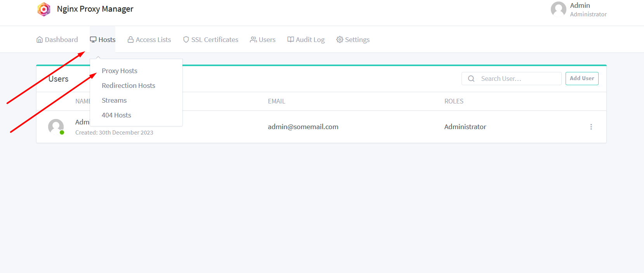Screen dimensions: 644x273
Task: Switch to the Users tab
Action: (x=263, y=40)
